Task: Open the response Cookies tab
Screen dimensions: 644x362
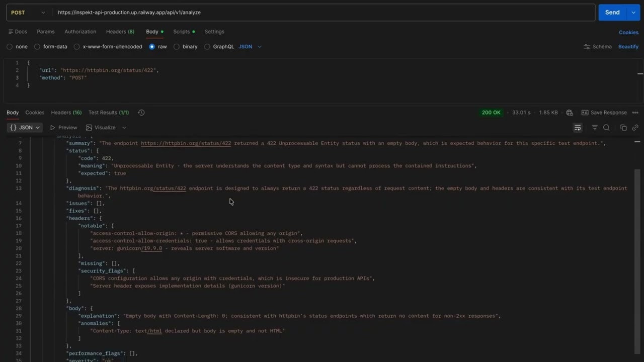Action: (35, 113)
